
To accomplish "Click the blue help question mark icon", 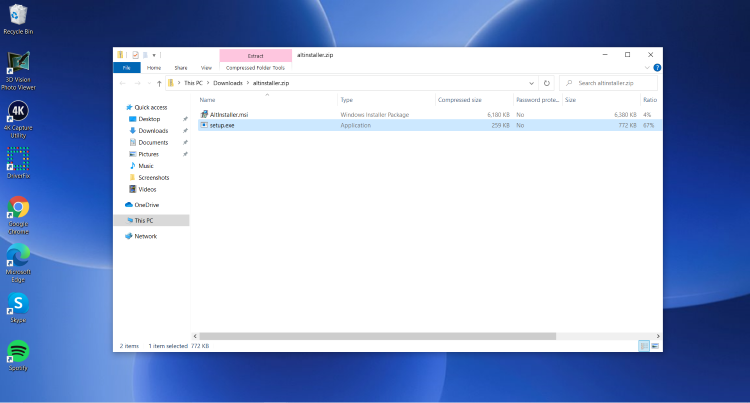I will (x=657, y=68).
